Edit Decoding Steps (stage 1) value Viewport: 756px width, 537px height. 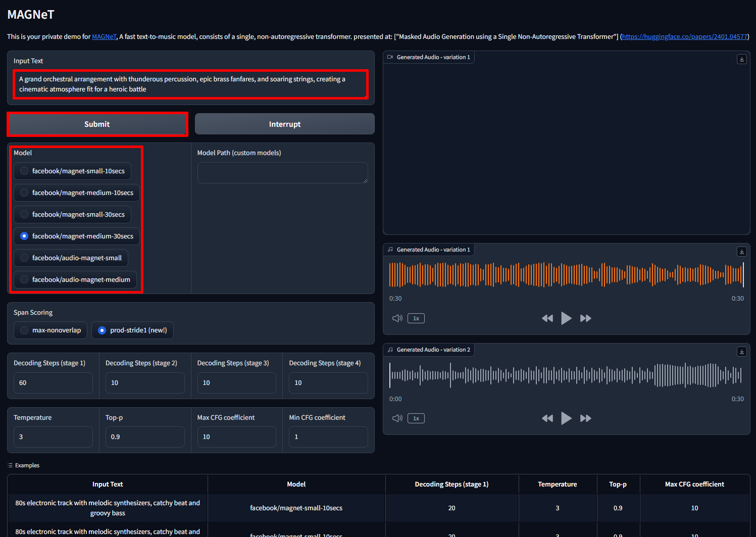click(53, 383)
